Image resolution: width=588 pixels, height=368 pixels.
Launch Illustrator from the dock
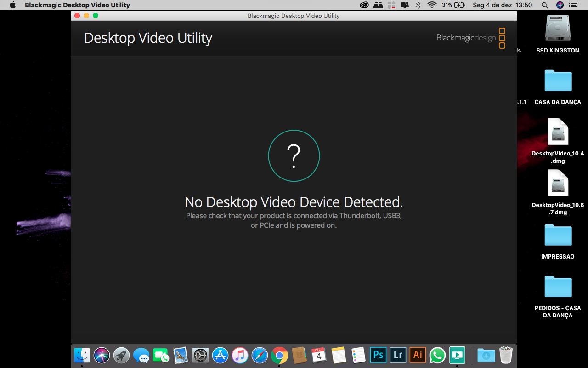(418, 355)
